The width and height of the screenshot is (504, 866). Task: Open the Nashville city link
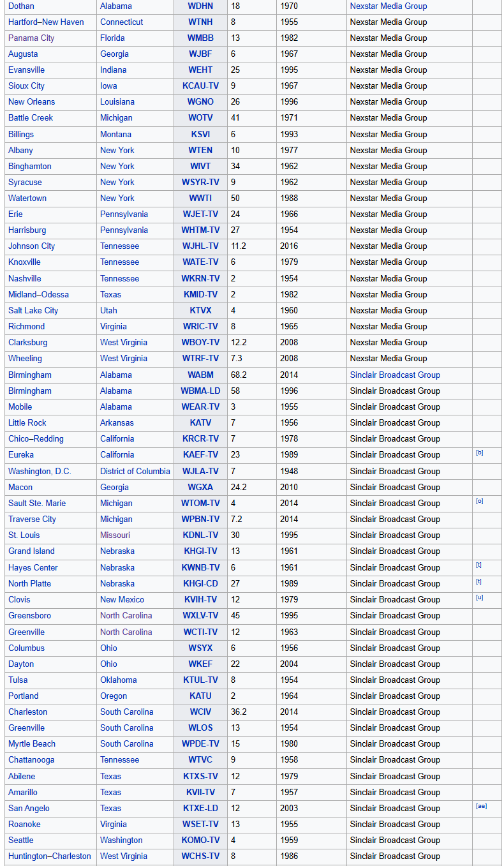click(x=25, y=278)
